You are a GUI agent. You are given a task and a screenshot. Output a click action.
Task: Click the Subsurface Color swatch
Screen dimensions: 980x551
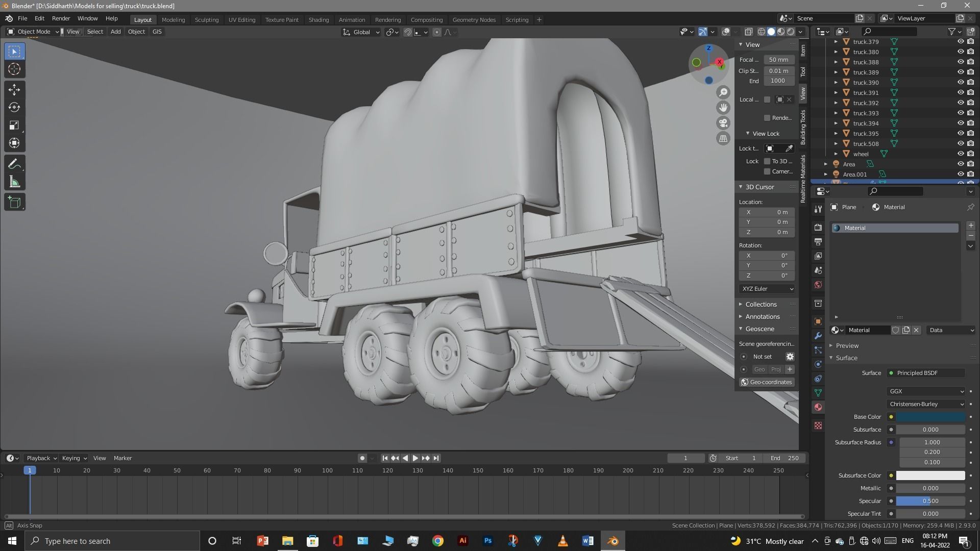pos(930,475)
